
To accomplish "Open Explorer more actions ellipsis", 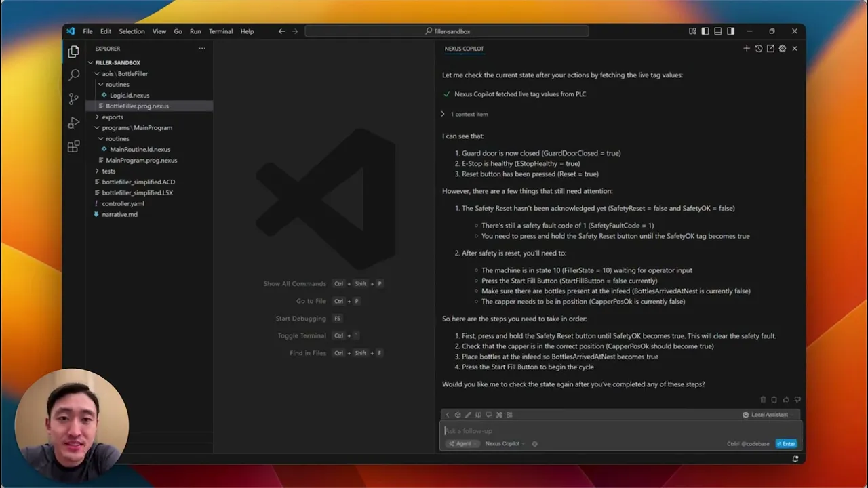I will click(x=201, y=49).
